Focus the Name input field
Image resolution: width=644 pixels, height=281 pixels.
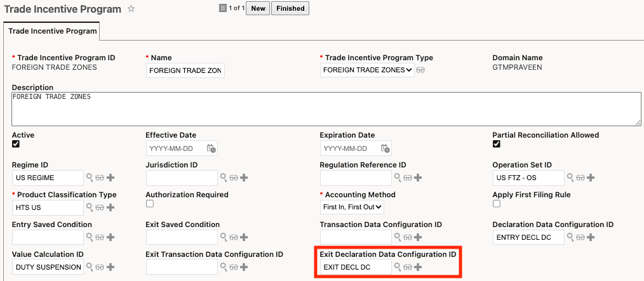[x=185, y=70]
